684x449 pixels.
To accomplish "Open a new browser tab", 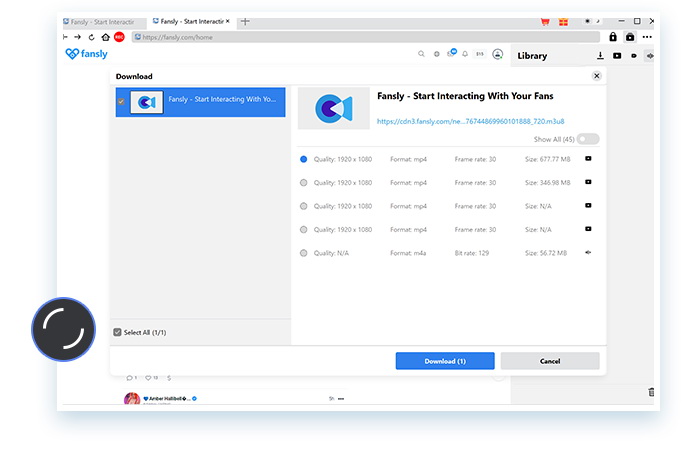I will (x=245, y=21).
